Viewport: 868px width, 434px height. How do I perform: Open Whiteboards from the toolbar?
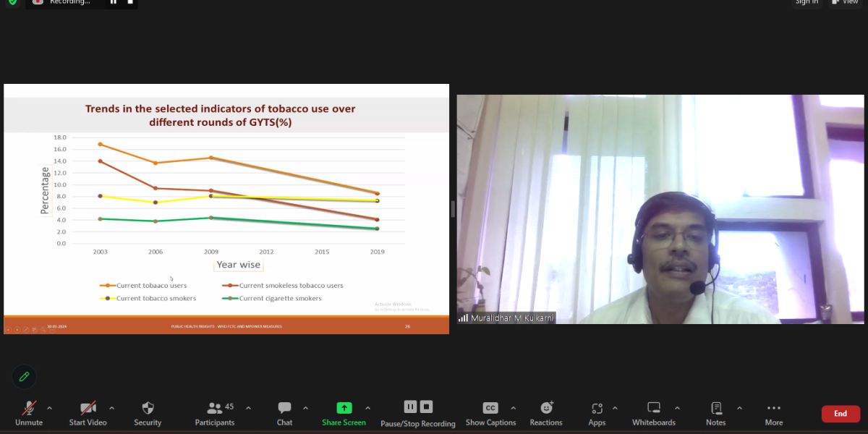(x=654, y=414)
